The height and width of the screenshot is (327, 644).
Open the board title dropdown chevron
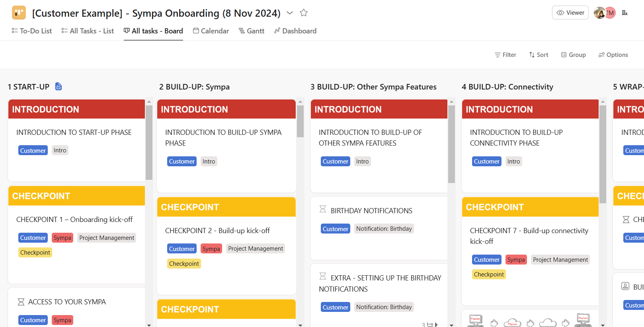(x=290, y=13)
